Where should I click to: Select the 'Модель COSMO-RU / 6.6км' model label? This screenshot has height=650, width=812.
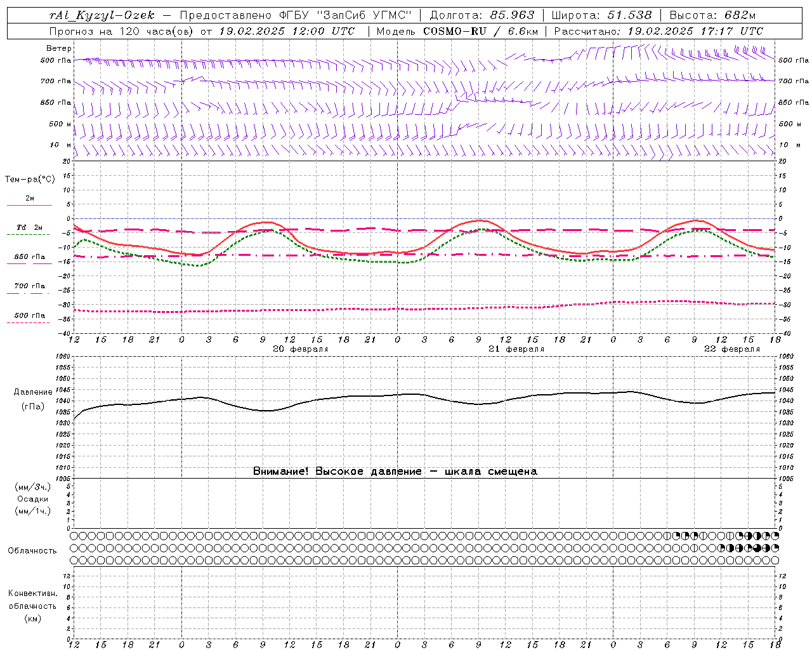(457, 31)
